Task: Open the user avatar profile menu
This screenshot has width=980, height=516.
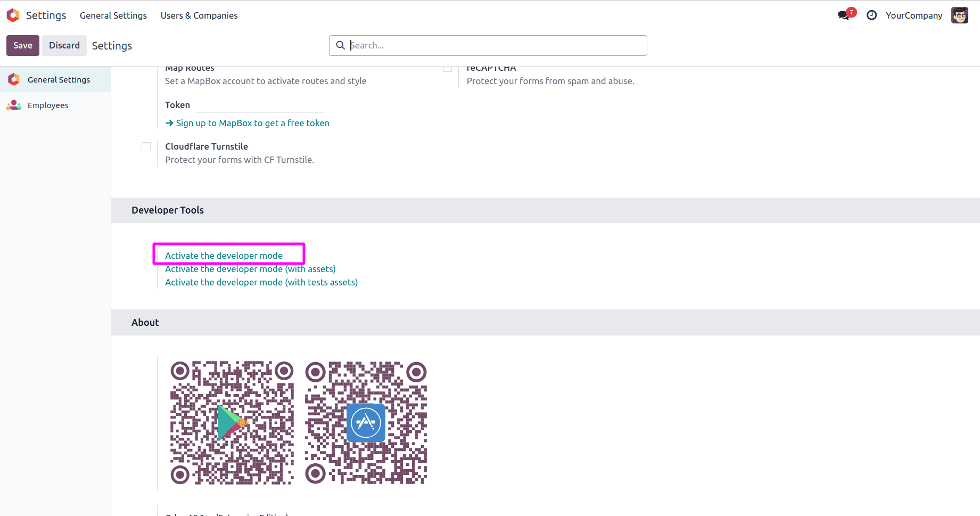Action: [x=960, y=15]
